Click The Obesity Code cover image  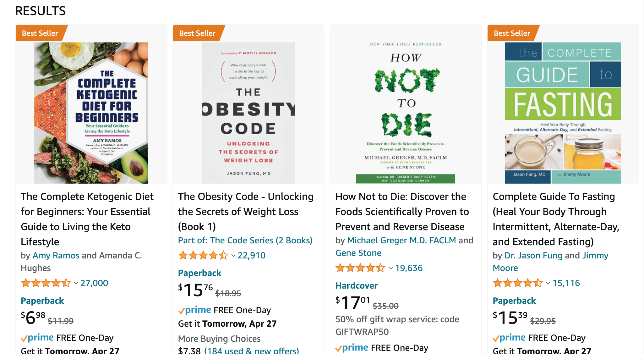click(248, 113)
